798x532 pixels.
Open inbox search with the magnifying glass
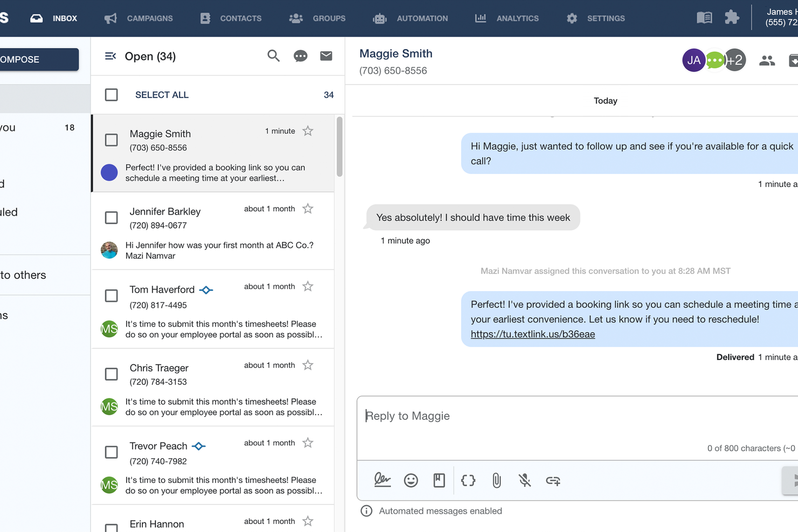pyautogui.click(x=273, y=56)
